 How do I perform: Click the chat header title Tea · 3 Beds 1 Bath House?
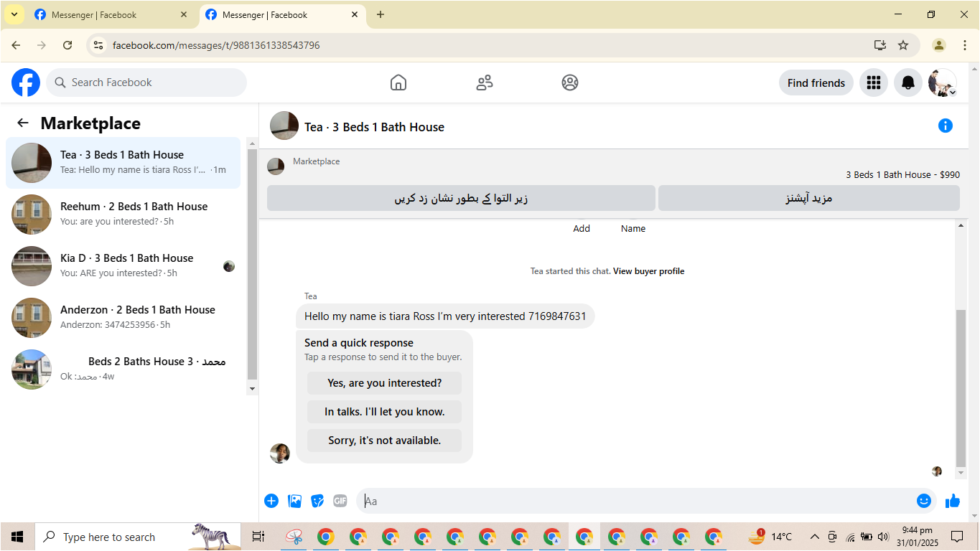pos(374,127)
